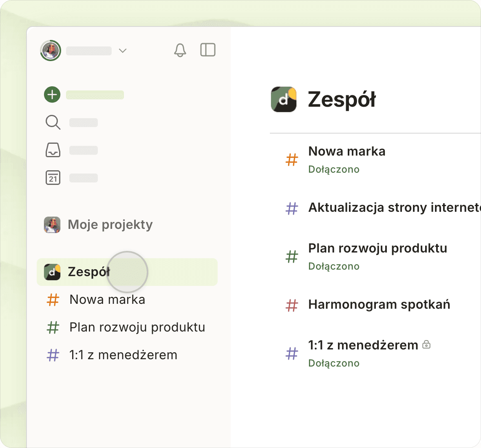Select Zespół in the sidebar
The width and height of the screenshot is (481, 448).
point(88,272)
